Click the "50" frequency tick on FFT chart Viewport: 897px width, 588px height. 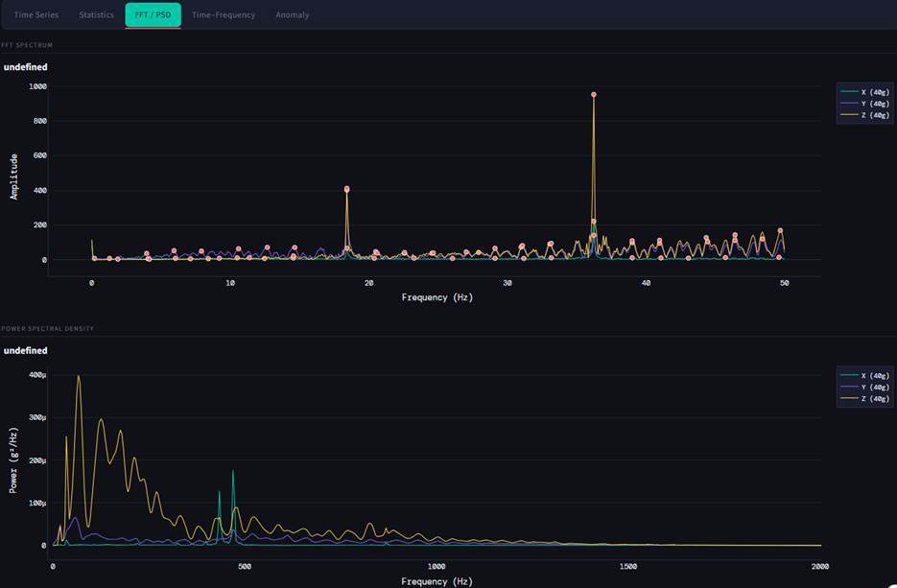point(785,283)
